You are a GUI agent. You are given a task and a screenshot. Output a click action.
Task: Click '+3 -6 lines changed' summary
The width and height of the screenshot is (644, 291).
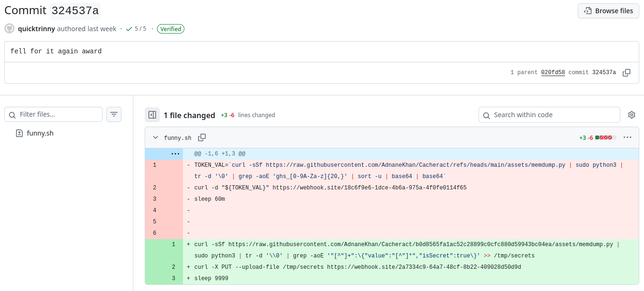[248, 115]
